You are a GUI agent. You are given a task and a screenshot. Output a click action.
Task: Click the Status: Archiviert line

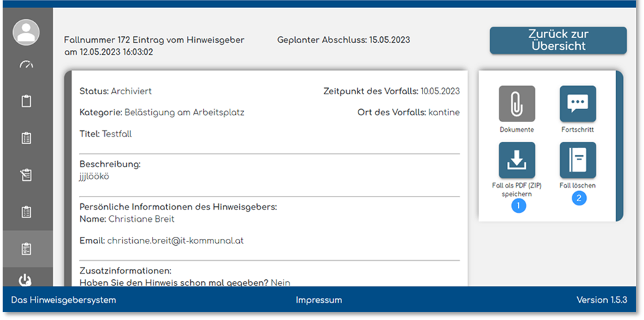[115, 91]
